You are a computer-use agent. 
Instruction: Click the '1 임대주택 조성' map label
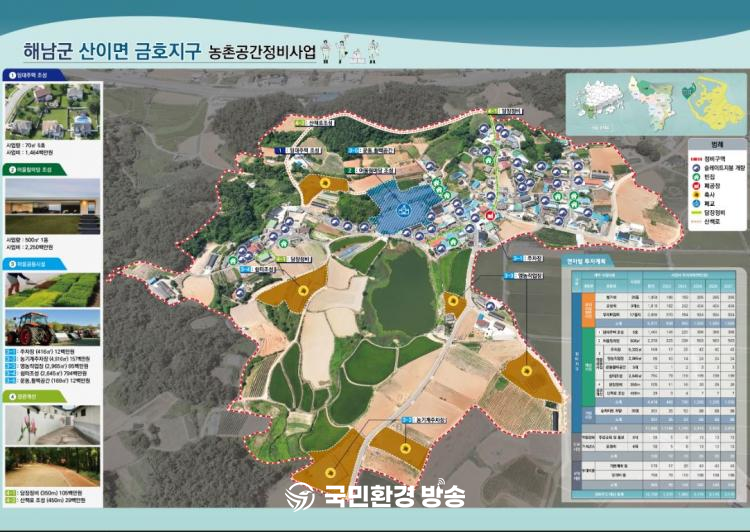298,151
